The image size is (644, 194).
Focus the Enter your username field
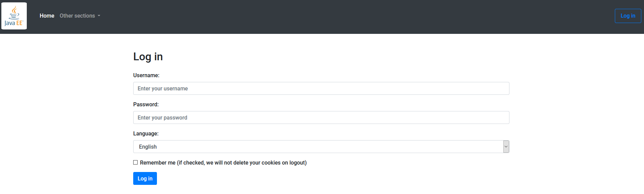tap(321, 88)
